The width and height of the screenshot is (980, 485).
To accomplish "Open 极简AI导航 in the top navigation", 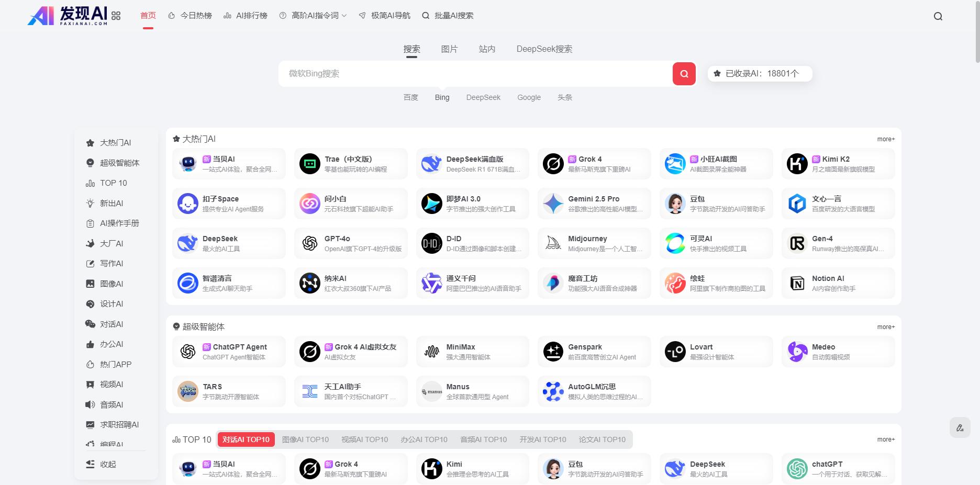I will (385, 16).
